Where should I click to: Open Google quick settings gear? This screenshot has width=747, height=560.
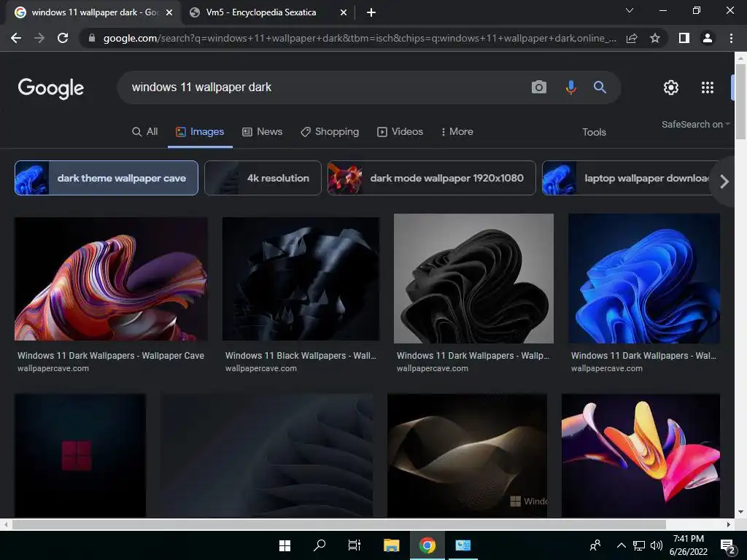pos(671,87)
